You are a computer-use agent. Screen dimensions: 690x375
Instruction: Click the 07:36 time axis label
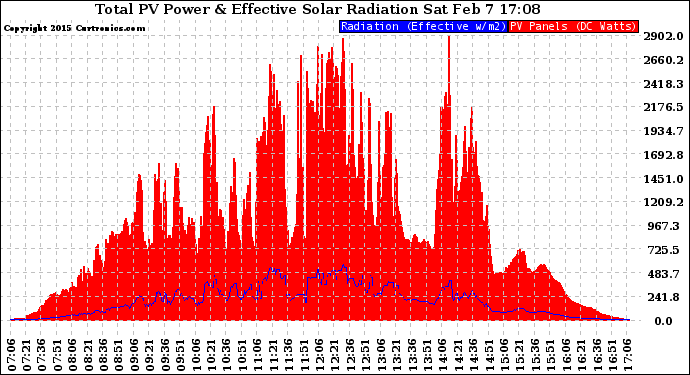click(42, 354)
